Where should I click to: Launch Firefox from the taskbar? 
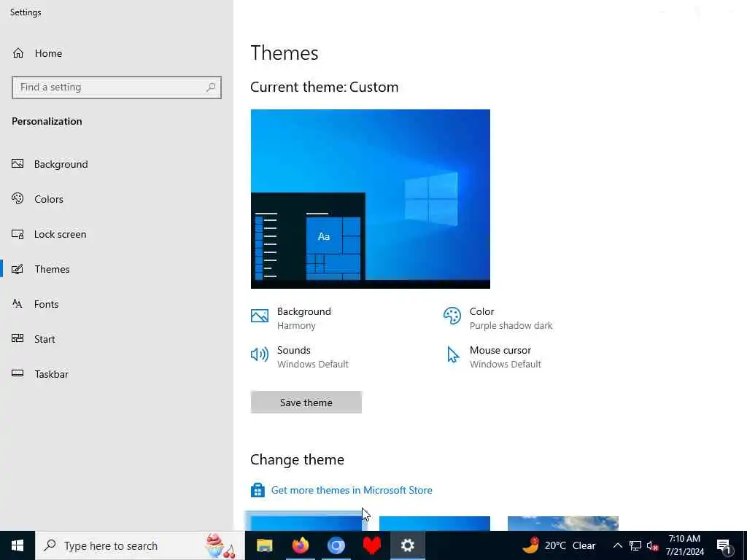point(300,545)
